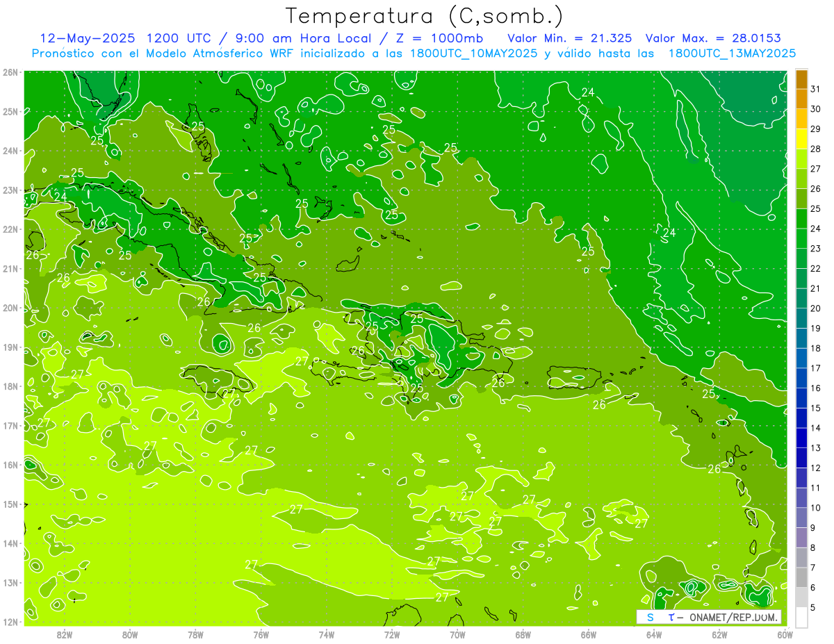Click the "26N" latitude axis label
Viewport: 834px width, 644px height.
coord(10,72)
